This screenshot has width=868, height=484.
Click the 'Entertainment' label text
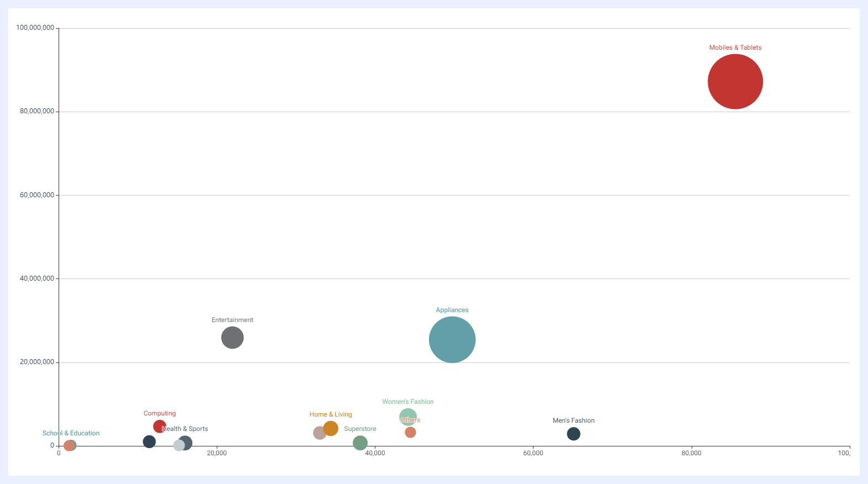click(232, 320)
